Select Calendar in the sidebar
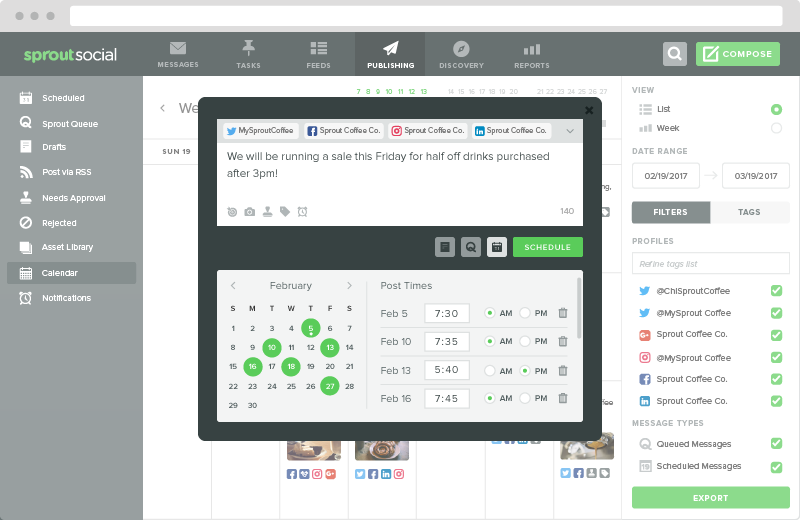Image resolution: width=800 pixels, height=520 pixels. (71, 273)
